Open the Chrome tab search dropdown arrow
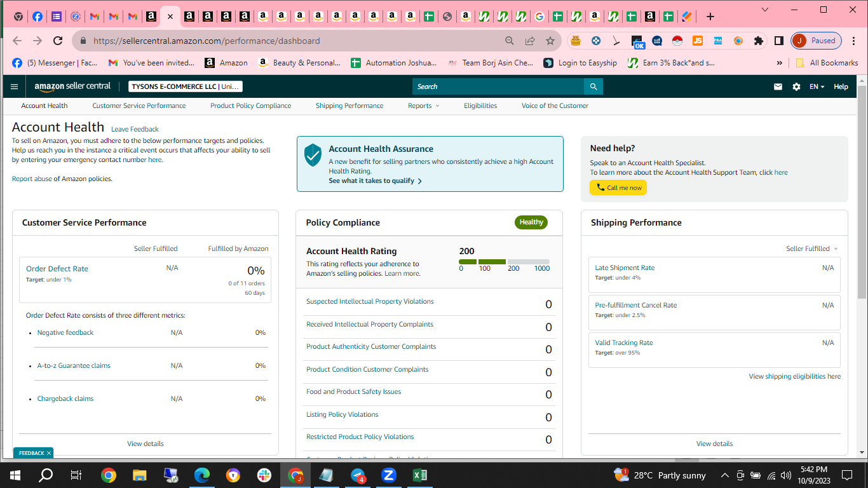The height and width of the screenshot is (488, 868). (765, 10)
